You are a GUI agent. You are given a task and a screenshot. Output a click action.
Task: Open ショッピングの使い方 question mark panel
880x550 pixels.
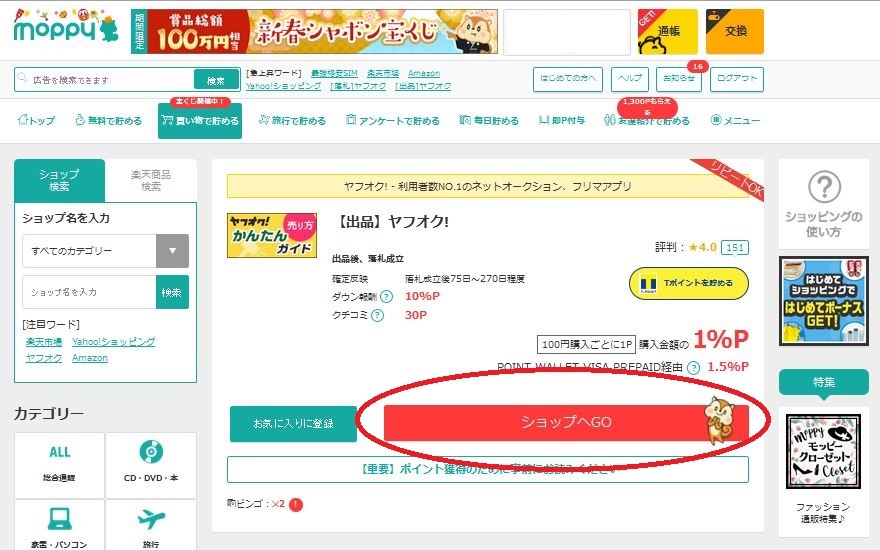pyautogui.click(x=823, y=204)
